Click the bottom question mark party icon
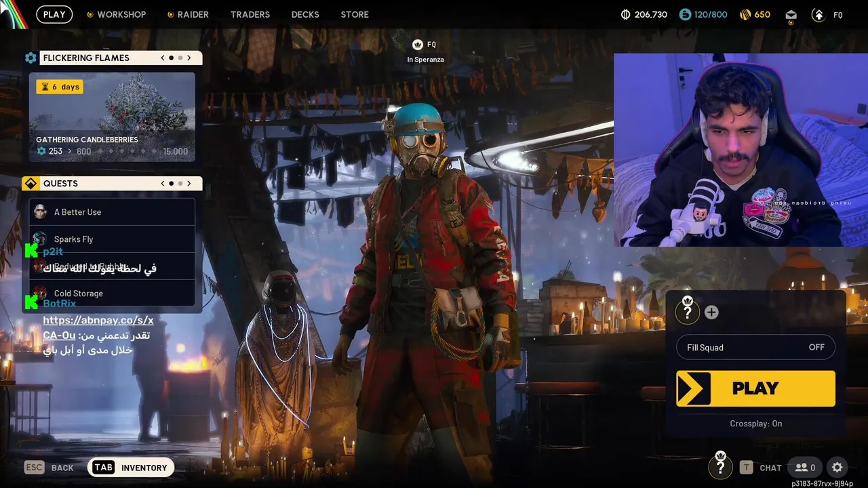The height and width of the screenshot is (488, 868). click(x=720, y=466)
